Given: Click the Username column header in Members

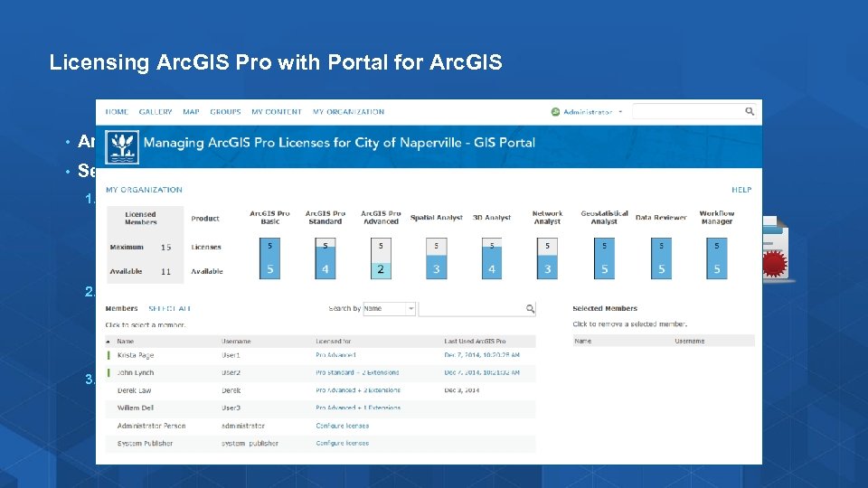Looking at the screenshot, I should [236, 342].
